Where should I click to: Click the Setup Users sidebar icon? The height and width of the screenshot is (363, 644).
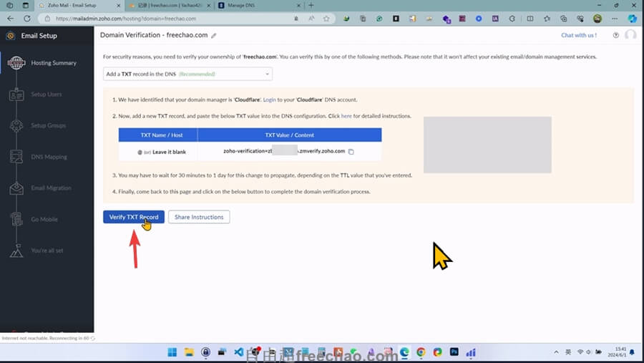coord(16,95)
